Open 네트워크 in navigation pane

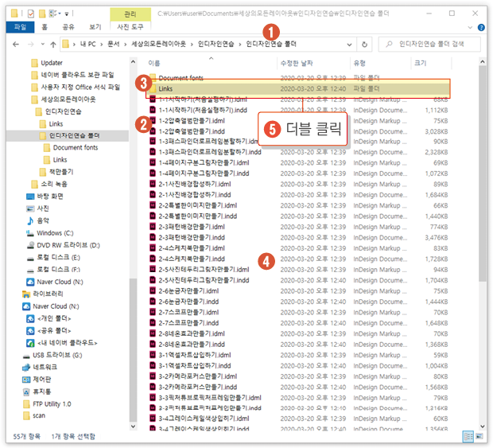click(x=45, y=367)
